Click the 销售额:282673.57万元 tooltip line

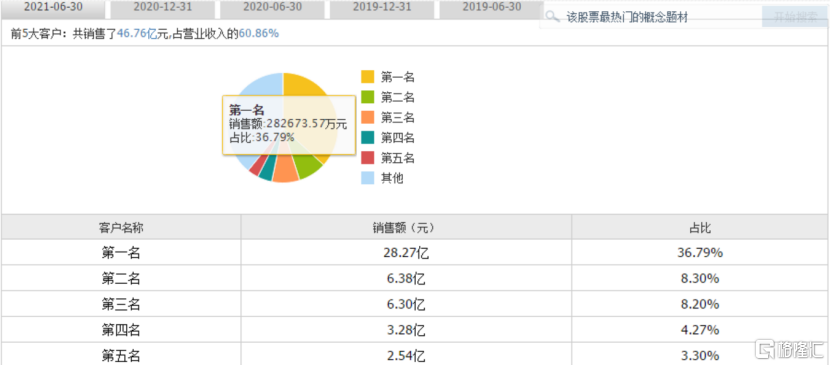pos(288,125)
